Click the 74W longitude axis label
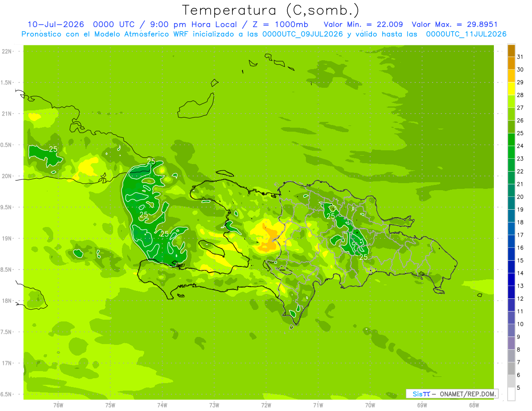 click(x=162, y=405)
